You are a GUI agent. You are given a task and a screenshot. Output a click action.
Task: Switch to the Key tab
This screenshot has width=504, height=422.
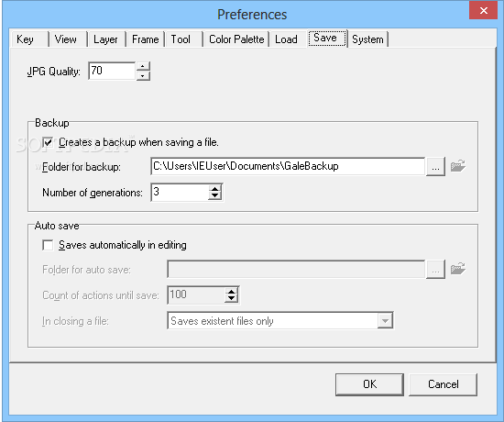(x=29, y=39)
